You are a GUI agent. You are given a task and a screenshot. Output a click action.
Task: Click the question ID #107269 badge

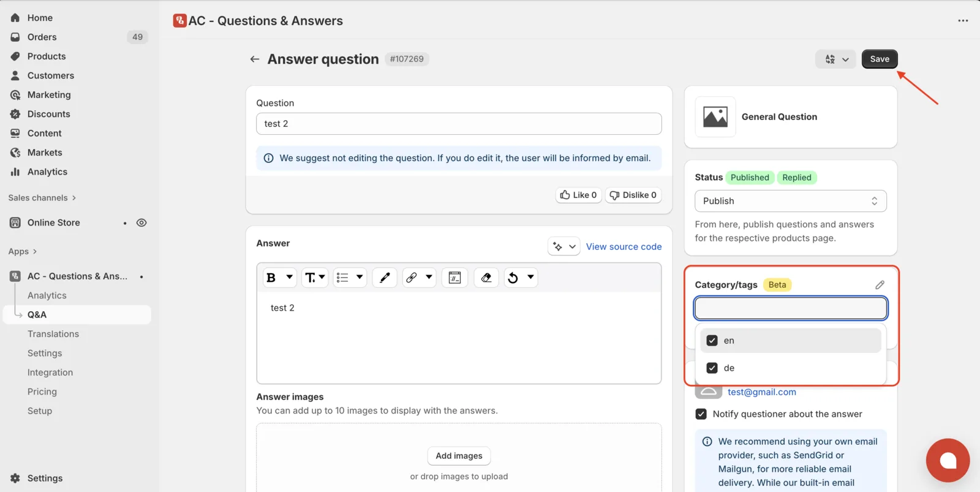pos(407,59)
